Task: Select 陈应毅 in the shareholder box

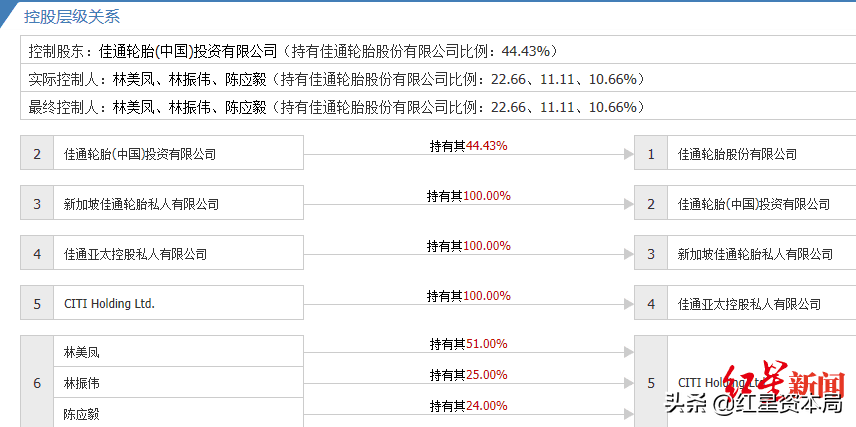Action: point(82,413)
